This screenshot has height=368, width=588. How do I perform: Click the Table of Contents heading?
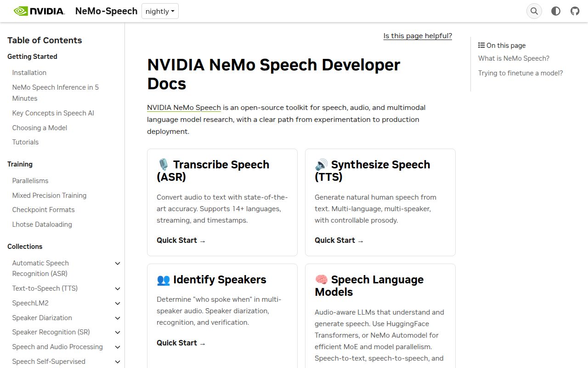pos(45,40)
